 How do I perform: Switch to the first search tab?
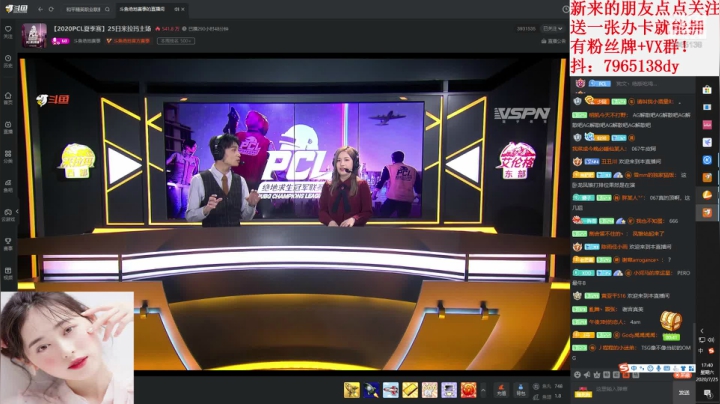pos(85,9)
